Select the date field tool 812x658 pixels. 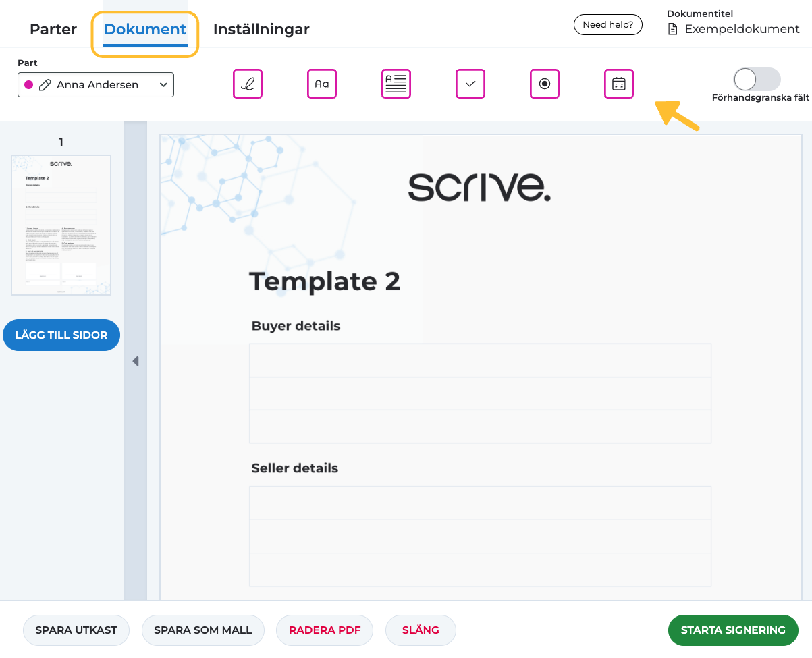[619, 84]
